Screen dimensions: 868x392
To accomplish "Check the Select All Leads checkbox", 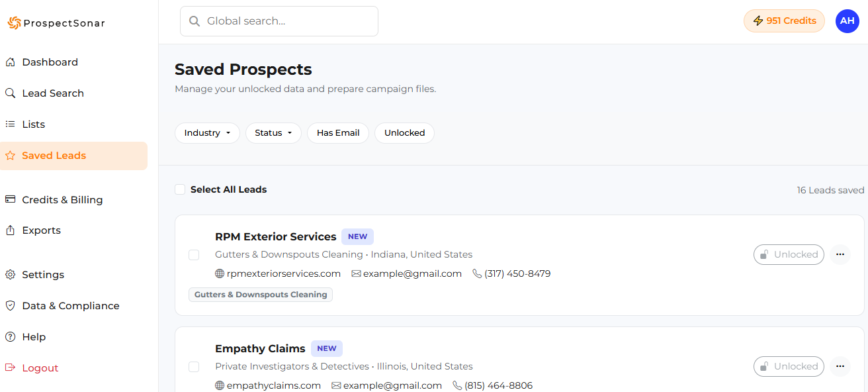I will point(180,189).
